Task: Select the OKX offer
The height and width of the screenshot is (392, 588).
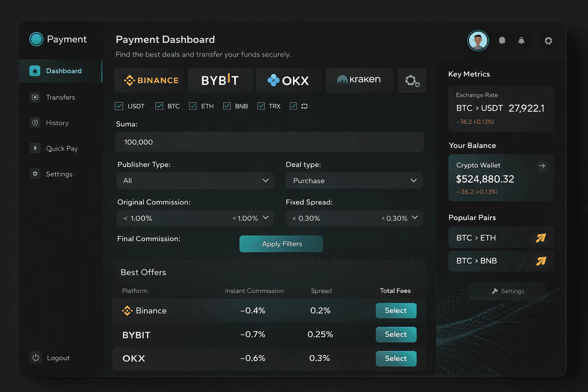Action: click(396, 358)
